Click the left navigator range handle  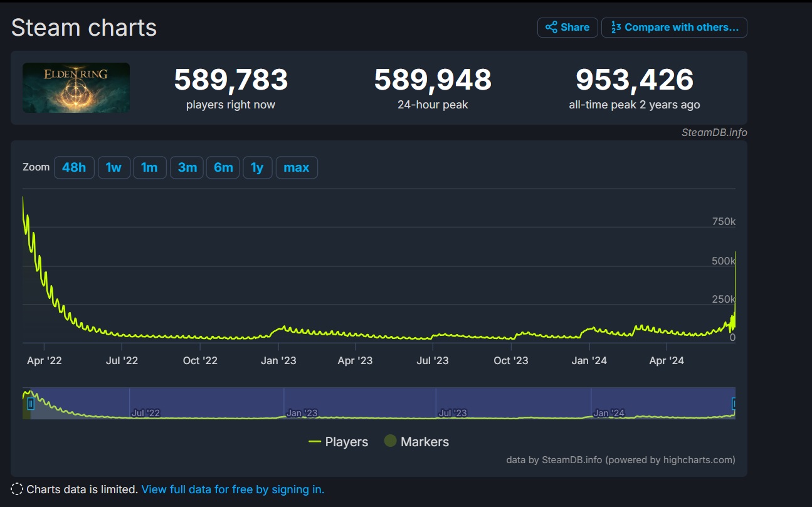[x=30, y=404]
